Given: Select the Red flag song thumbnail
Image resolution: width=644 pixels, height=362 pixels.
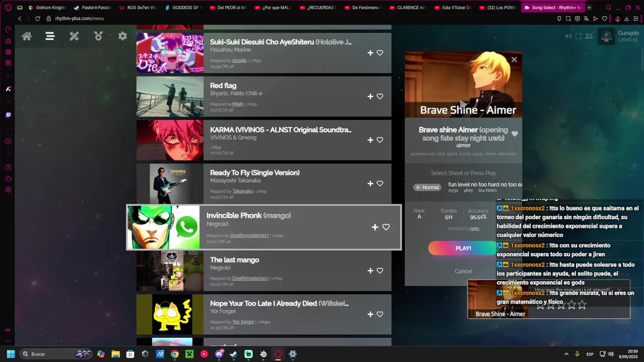Looking at the screenshot, I should pyautogui.click(x=170, y=97).
